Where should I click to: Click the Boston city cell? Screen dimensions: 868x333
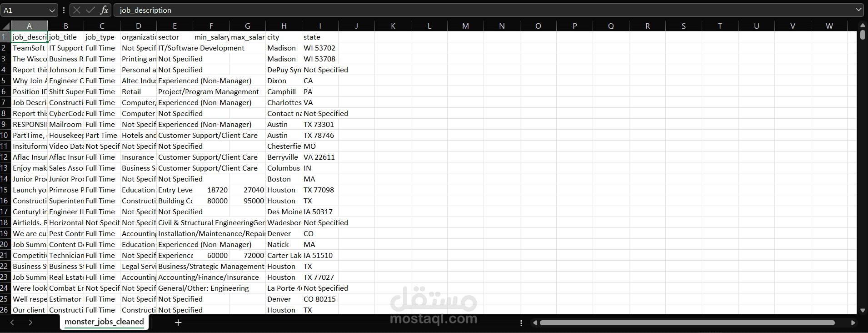(284, 179)
